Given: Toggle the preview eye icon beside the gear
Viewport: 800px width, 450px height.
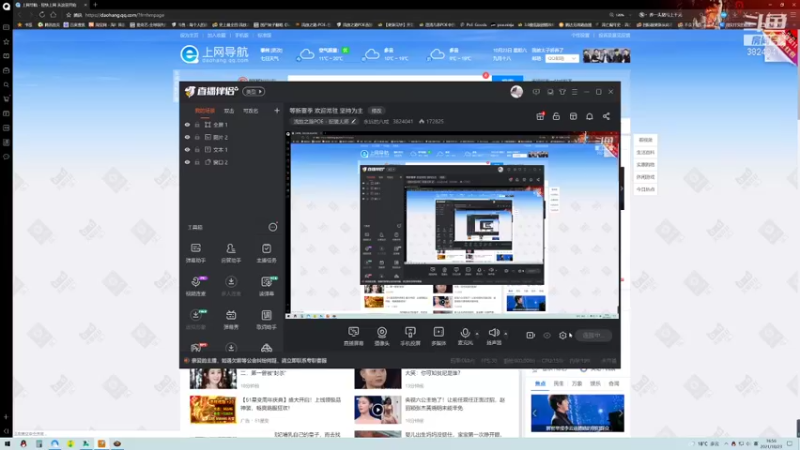Looking at the screenshot, I should 547,335.
